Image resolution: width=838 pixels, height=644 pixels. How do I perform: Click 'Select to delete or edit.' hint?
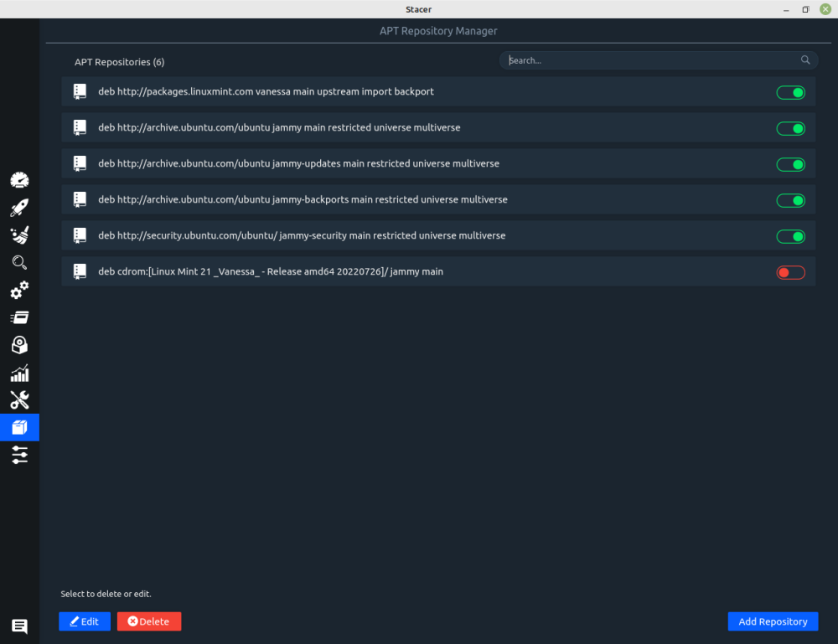106,594
